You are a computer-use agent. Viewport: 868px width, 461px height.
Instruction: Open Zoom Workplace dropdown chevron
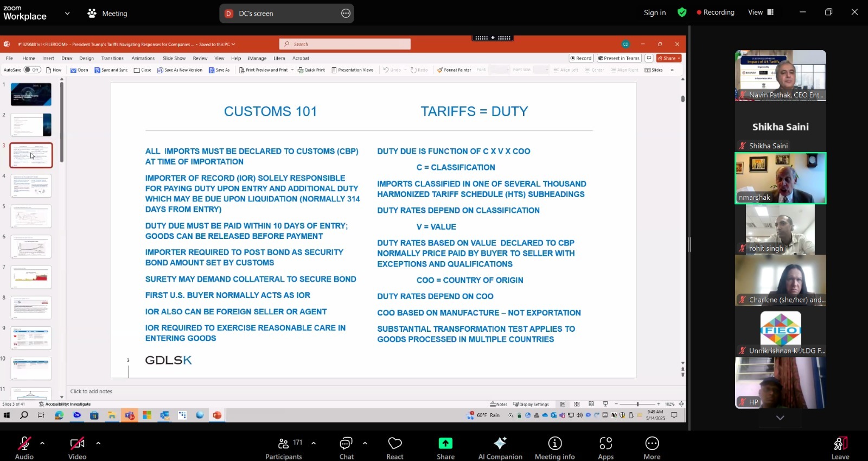coord(67,13)
